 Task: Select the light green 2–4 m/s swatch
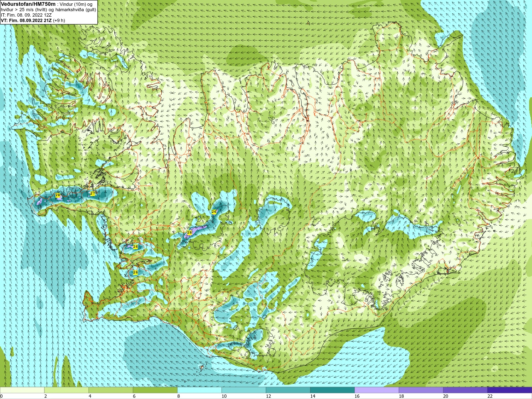pos(66,390)
